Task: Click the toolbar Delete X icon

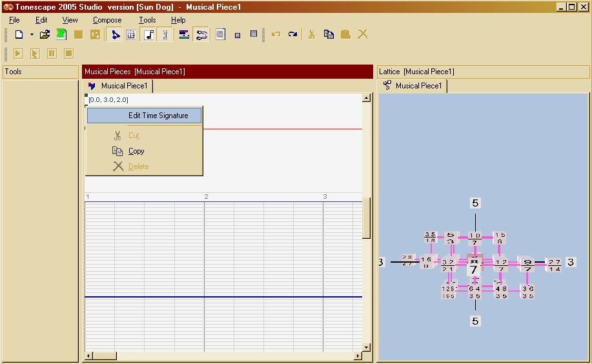Action: 363,34
